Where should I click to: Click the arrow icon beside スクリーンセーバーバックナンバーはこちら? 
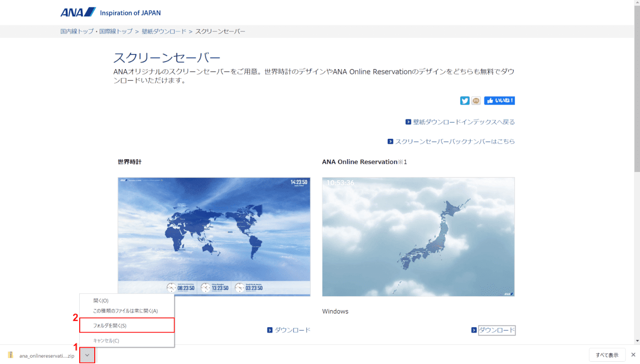click(x=390, y=142)
